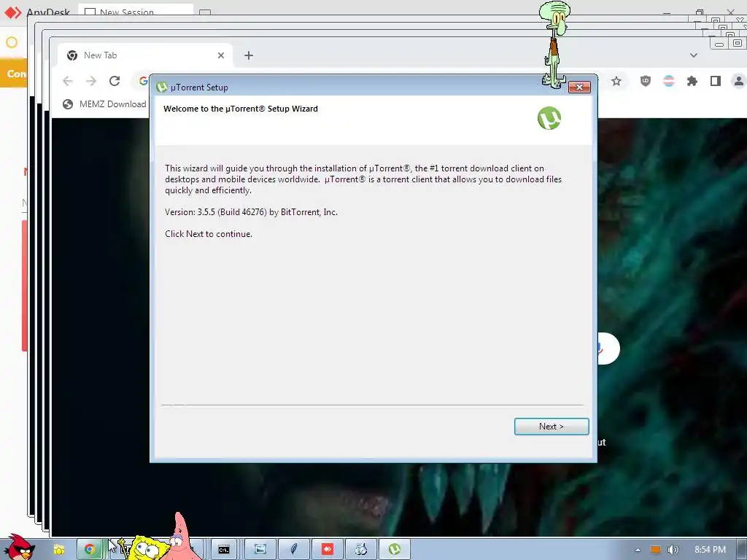Select the New Session tab in AnyDesk
This screenshot has width=747, height=560.
[136, 11]
